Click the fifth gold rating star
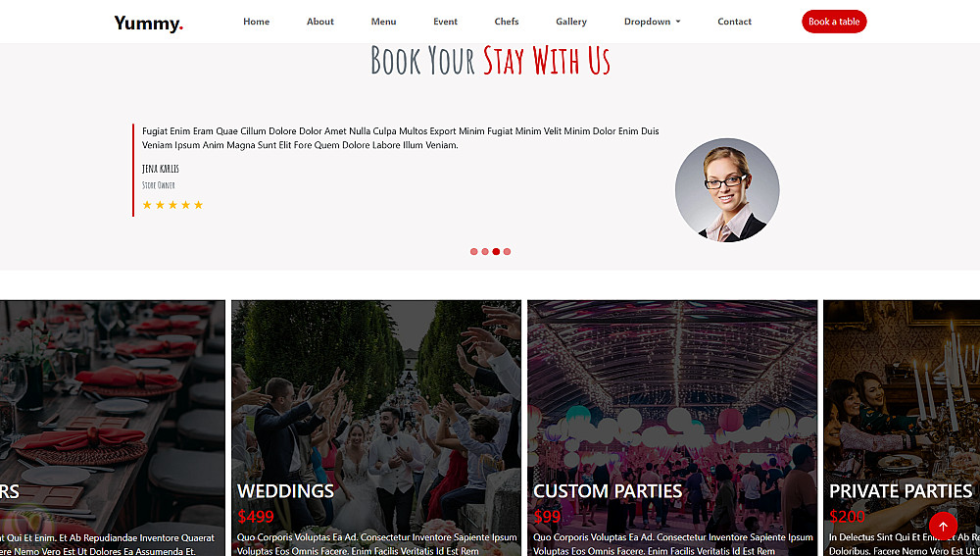This screenshot has width=980, height=556. (198, 205)
